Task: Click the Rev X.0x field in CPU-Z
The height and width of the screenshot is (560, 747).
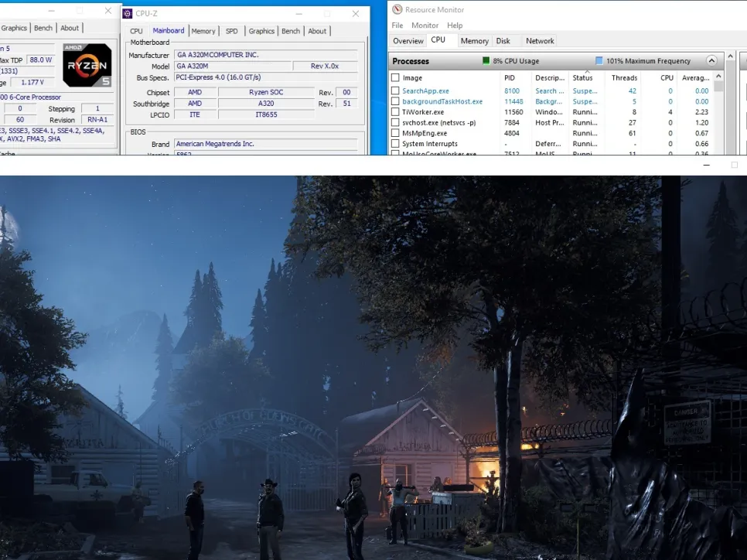Action: coord(325,67)
